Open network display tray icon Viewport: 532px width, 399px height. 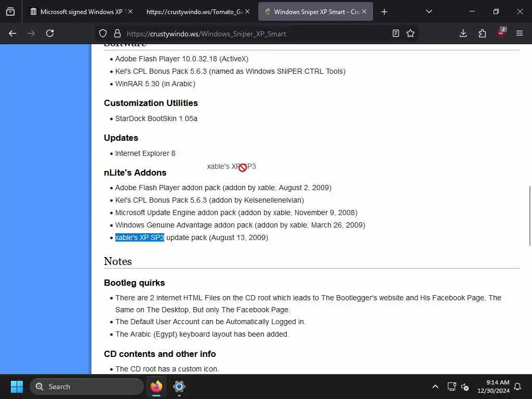point(451,387)
